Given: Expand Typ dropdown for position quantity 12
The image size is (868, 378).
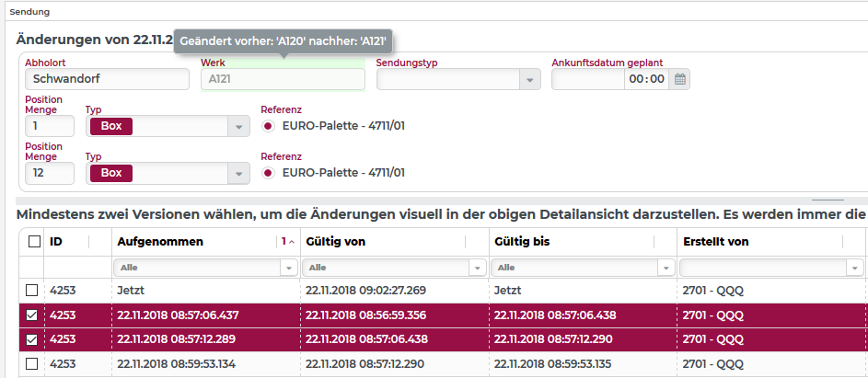Looking at the screenshot, I should [238, 173].
